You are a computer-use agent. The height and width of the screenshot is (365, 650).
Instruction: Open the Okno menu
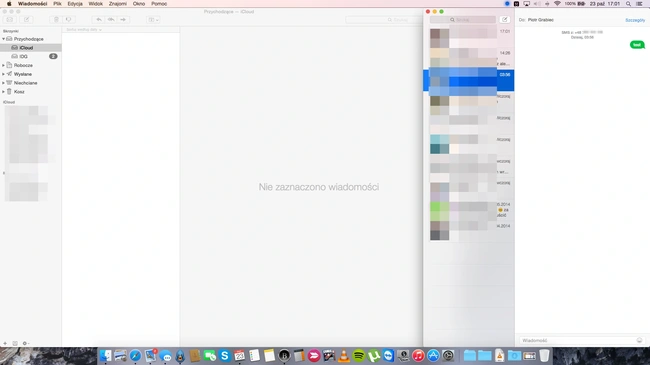click(139, 4)
